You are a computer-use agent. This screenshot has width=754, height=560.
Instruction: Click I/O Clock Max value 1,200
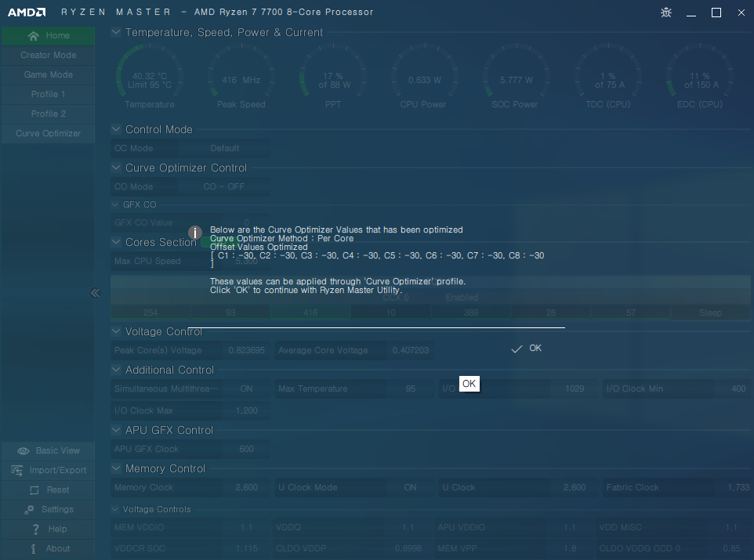tap(246, 411)
